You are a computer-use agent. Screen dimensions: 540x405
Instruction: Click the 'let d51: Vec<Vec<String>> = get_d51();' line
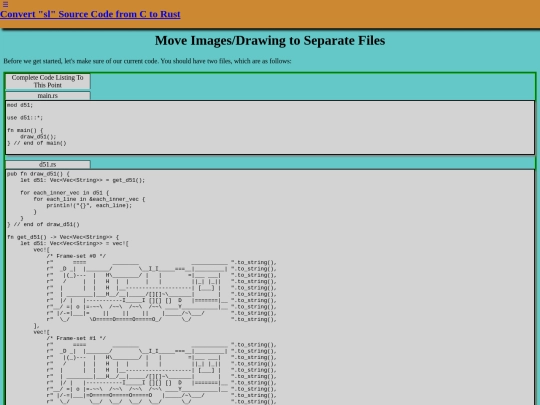[x=83, y=180]
